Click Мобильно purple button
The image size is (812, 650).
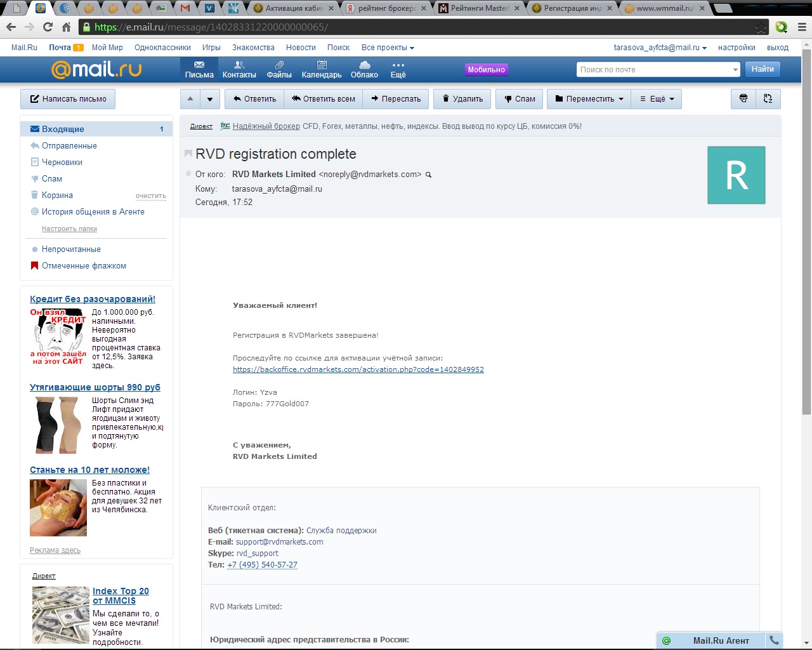pos(487,70)
